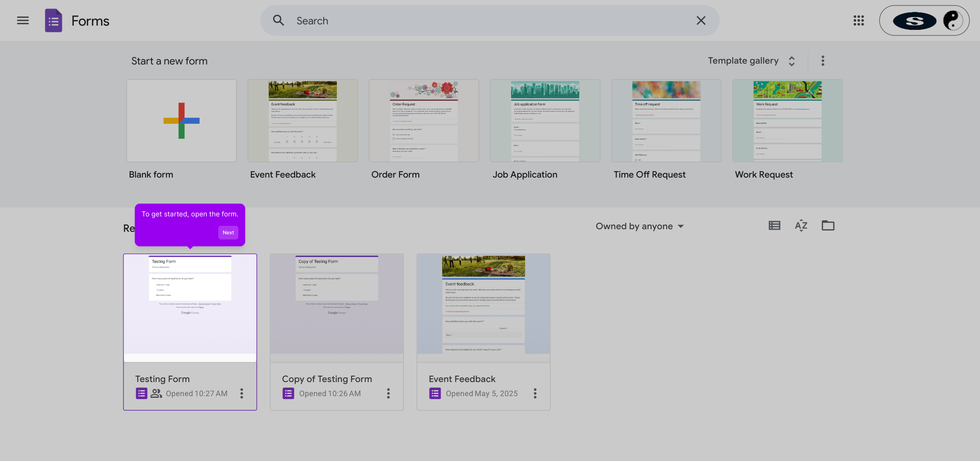980x461 pixels.
Task: Open the file picker folder icon
Action: (x=828, y=226)
